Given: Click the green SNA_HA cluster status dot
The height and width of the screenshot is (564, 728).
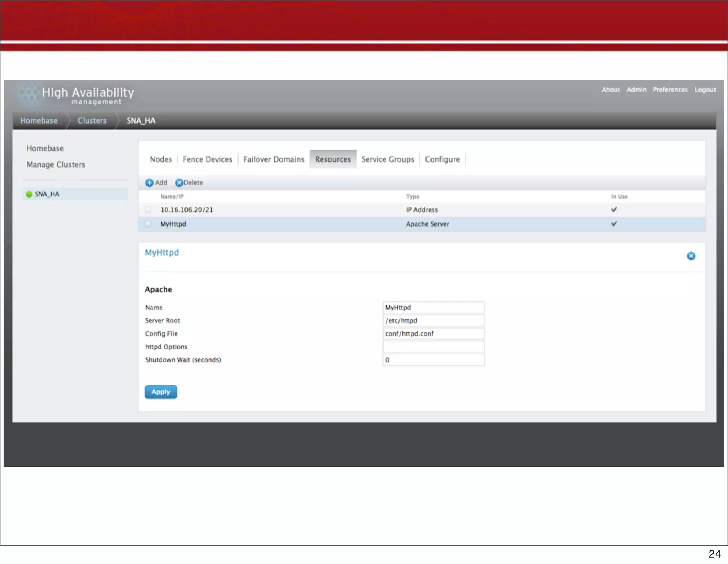Looking at the screenshot, I should click(x=29, y=194).
